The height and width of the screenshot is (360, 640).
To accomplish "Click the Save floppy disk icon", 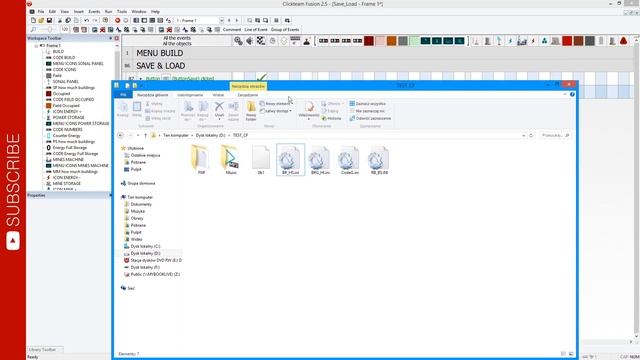I will [49, 20].
